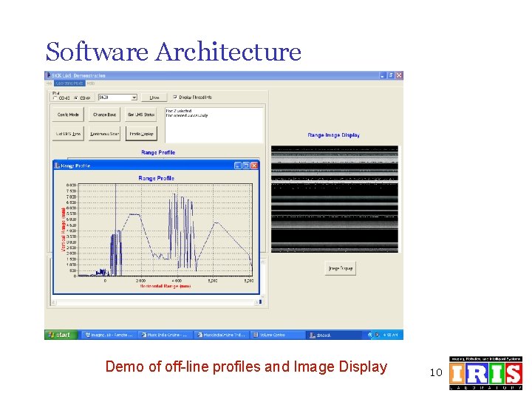
Task: Click the Config Mode button
Action: coord(68,115)
